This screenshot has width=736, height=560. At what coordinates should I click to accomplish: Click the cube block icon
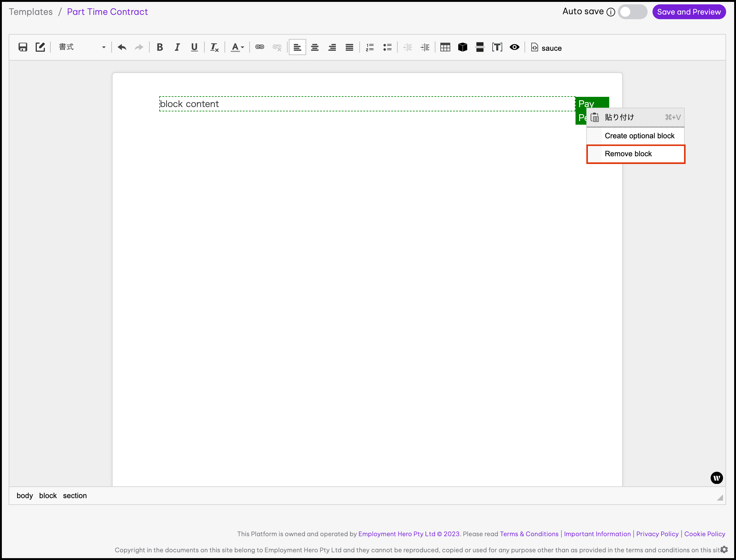(462, 47)
